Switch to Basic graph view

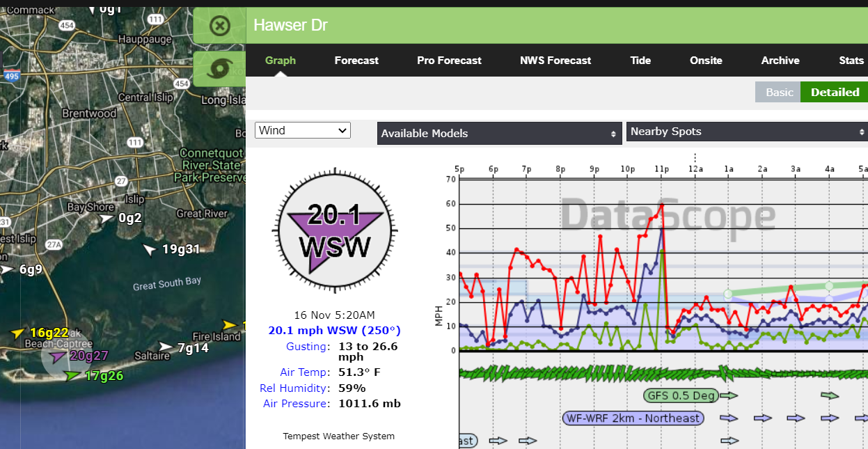point(779,92)
